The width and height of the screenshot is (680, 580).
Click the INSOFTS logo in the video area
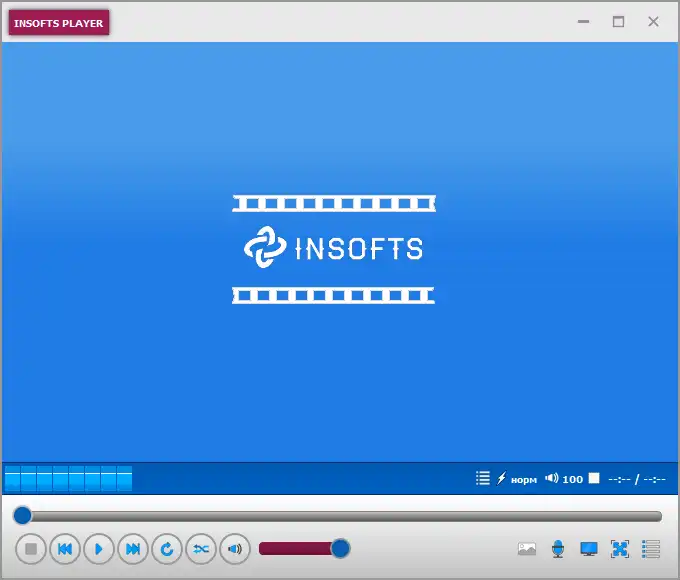(334, 249)
